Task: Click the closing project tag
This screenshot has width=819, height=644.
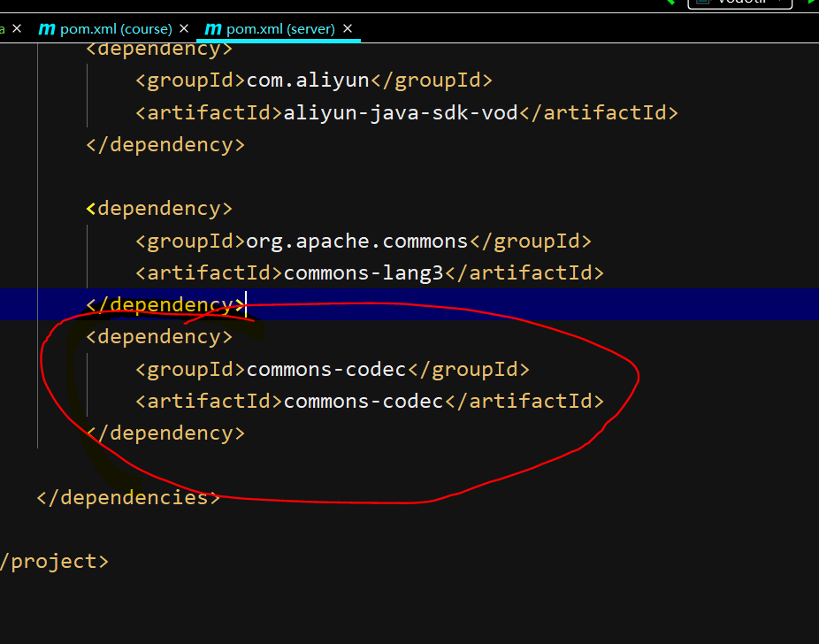Action: pos(54,562)
